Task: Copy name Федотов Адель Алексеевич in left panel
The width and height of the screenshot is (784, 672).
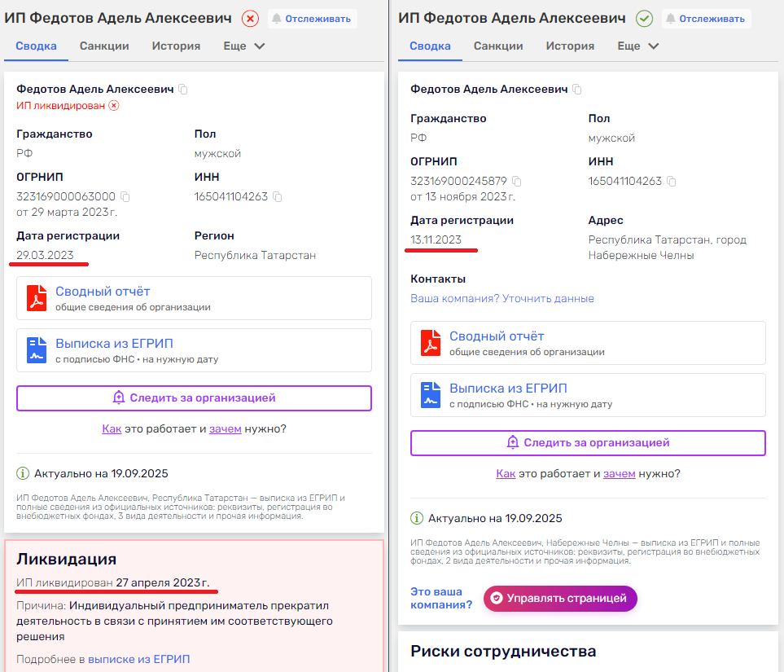Action: click(x=183, y=89)
